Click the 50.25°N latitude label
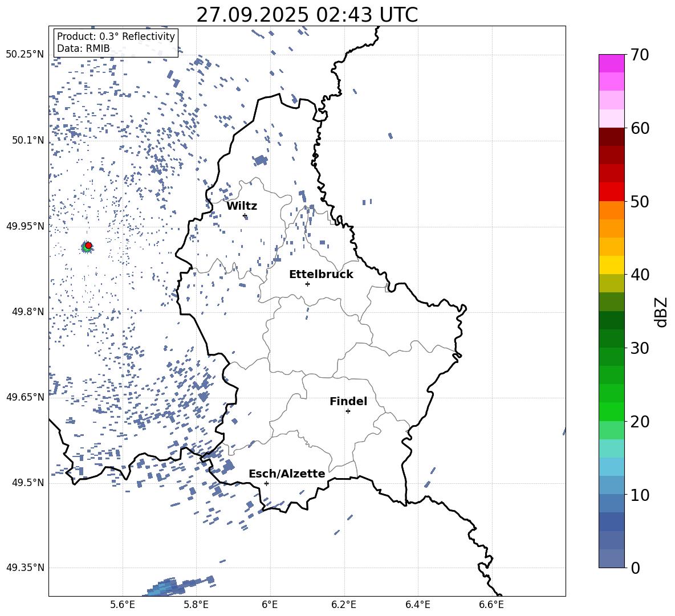The width and height of the screenshot is (675, 616). [x=25, y=55]
